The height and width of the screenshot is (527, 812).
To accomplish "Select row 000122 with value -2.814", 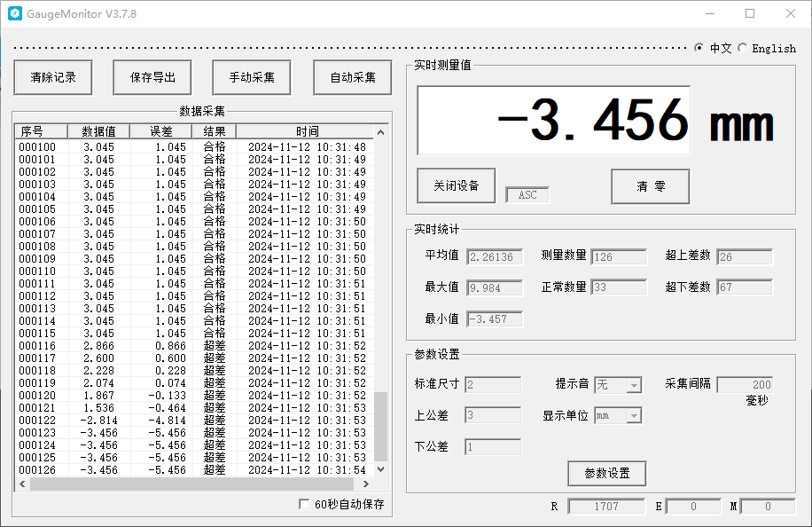I will tap(192, 421).
